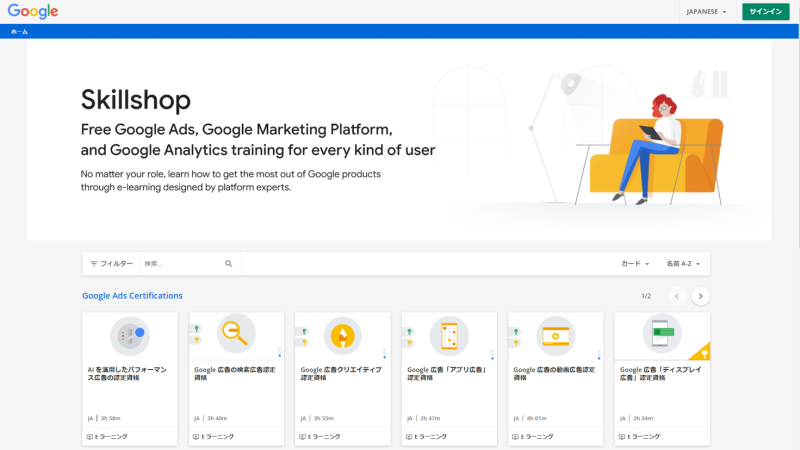The height and width of the screenshot is (450, 800).
Task: Open Google Ads Certifications category link
Action: [x=132, y=296]
